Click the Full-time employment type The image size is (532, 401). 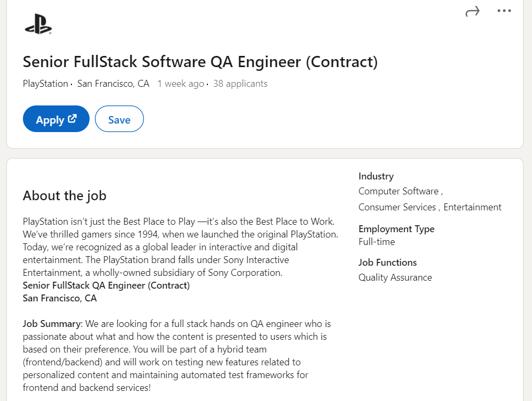(x=377, y=242)
